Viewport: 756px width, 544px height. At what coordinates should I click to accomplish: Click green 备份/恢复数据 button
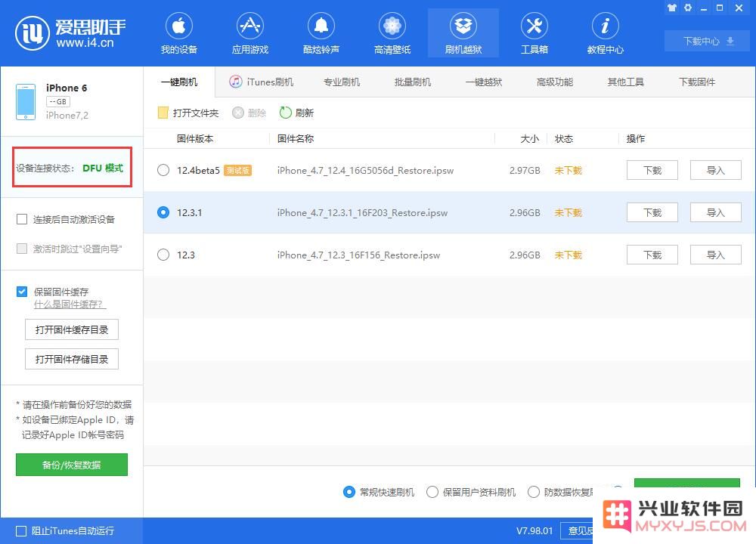click(x=72, y=465)
